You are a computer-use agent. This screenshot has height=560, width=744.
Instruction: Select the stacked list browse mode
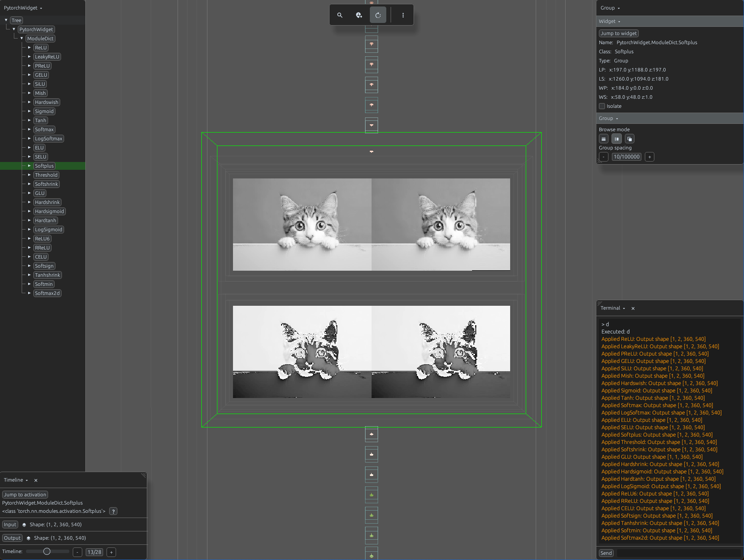pos(604,139)
